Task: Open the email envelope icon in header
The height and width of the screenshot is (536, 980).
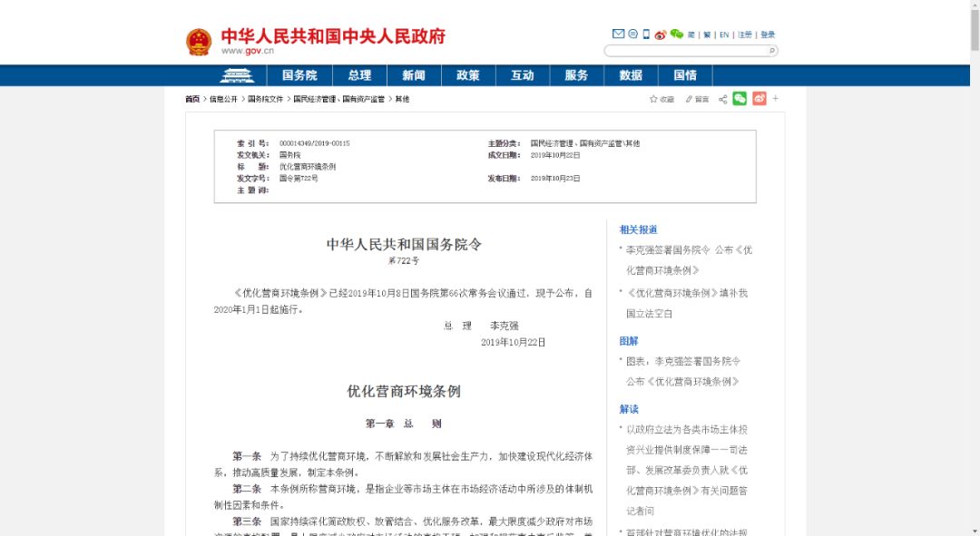Action: (x=618, y=34)
